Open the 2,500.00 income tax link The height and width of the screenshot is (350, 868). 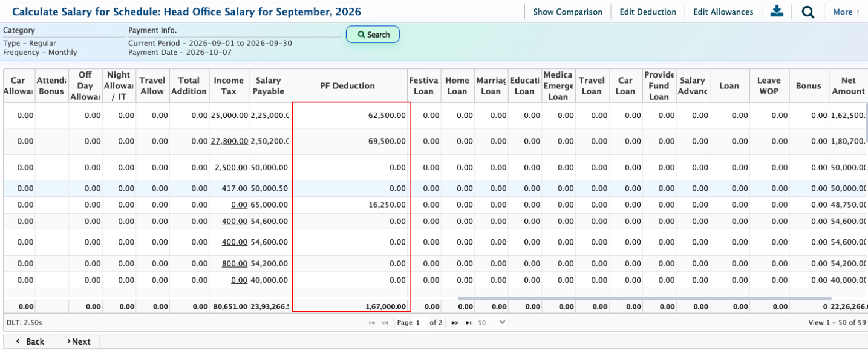[x=231, y=167]
